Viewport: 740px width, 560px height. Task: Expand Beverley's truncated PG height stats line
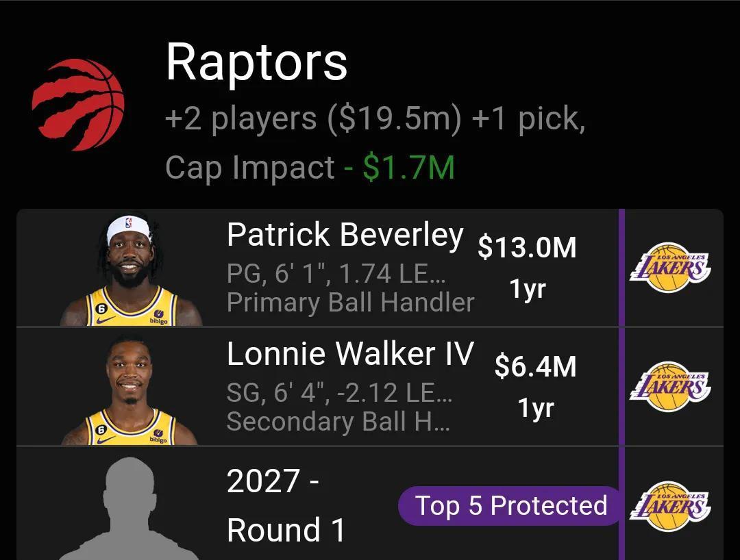(336, 274)
